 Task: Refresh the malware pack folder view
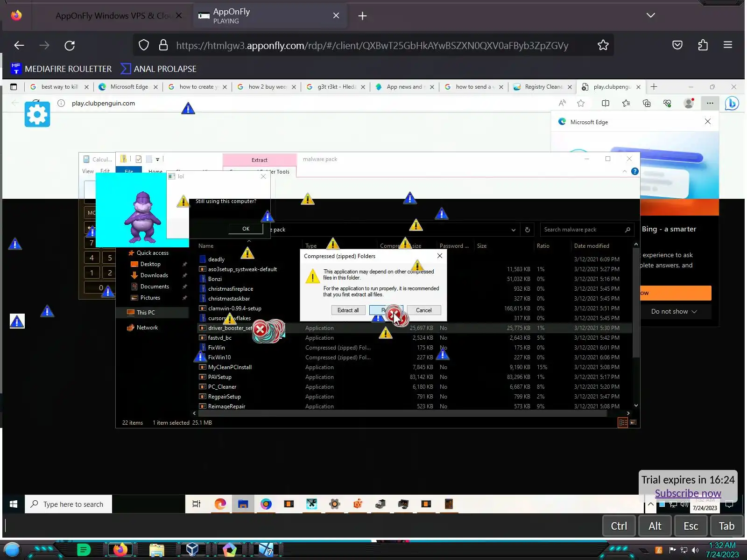(x=528, y=230)
